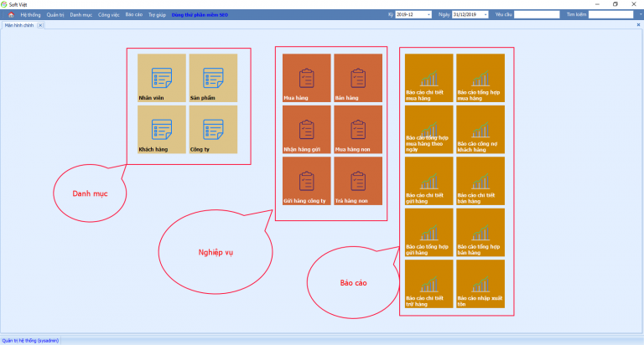Screen dimensions: 644x345
Task: Select the Màn hình chính tab
Action: [19, 25]
